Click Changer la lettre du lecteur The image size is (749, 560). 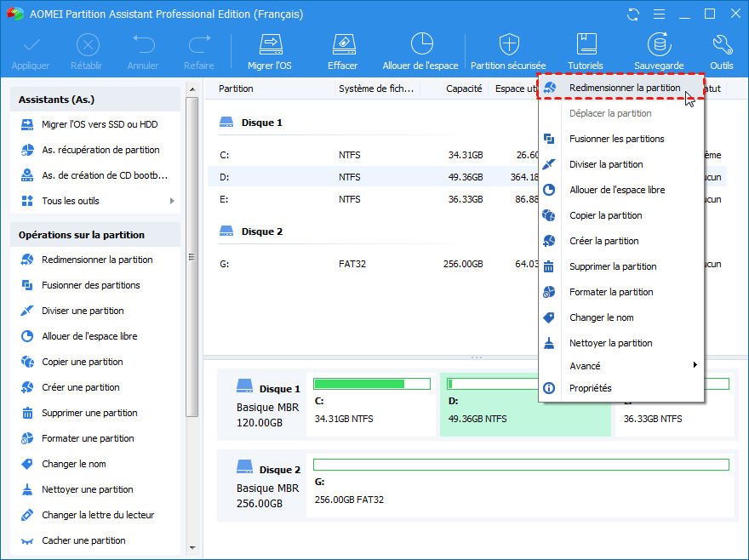(x=98, y=515)
